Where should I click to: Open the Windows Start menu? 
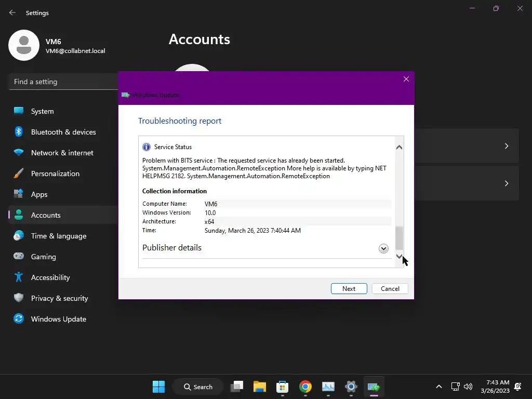coord(158,387)
